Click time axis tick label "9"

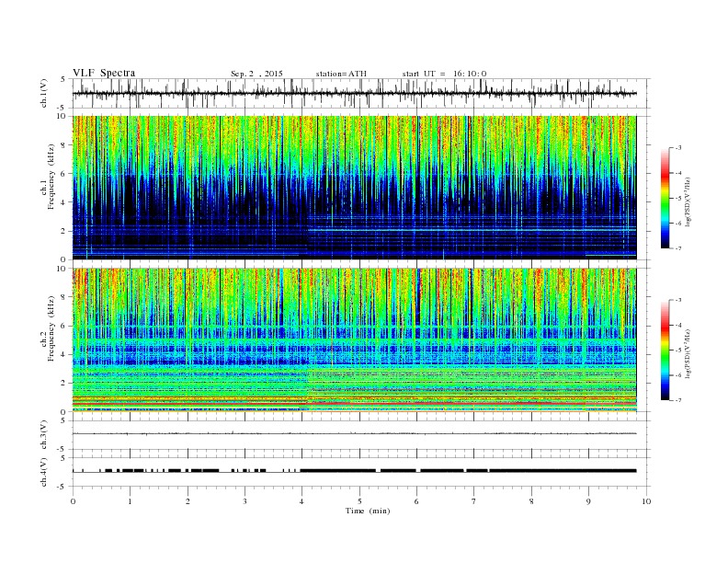click(x=588, y=501)
